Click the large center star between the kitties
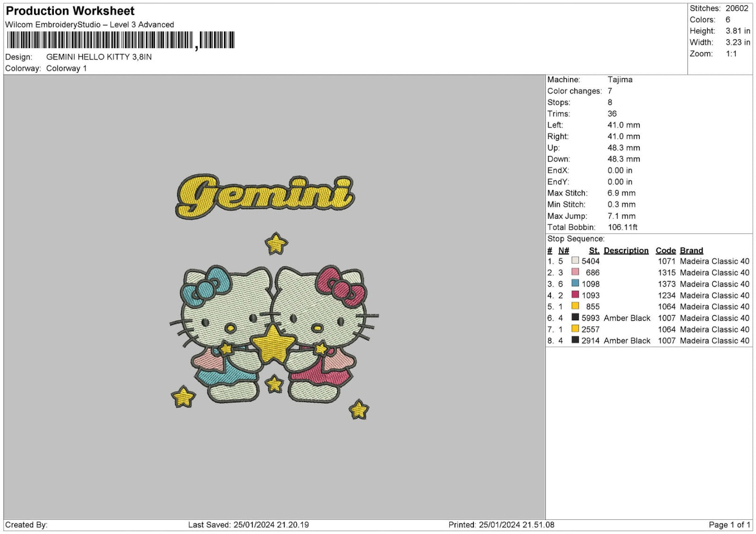 273,344
